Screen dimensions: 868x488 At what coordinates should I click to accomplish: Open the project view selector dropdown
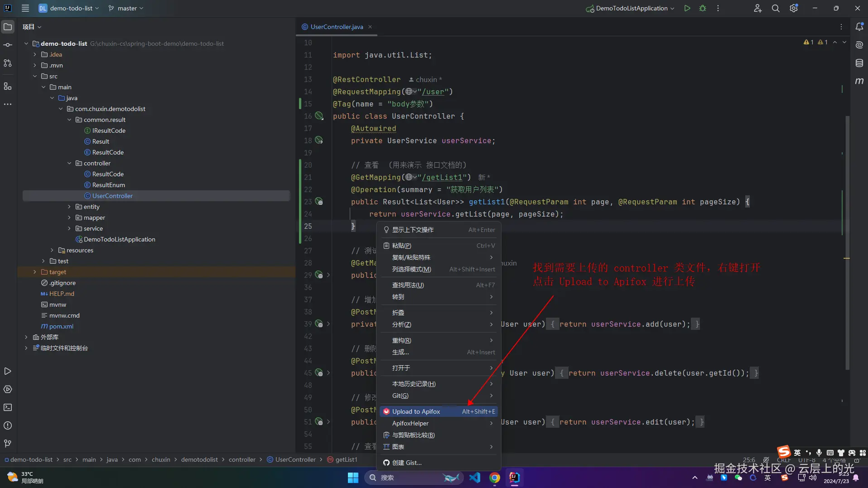32,27
